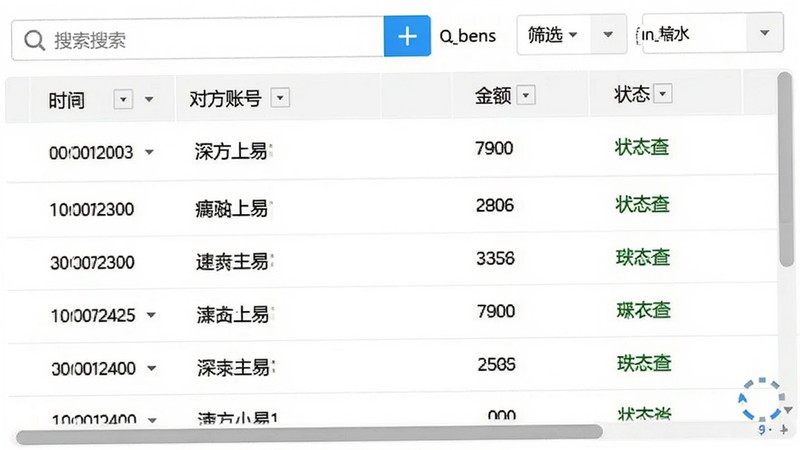This screenshot has height=450, width=800.
Task: Open 状态 column filter box
Action: pos(663,93)
